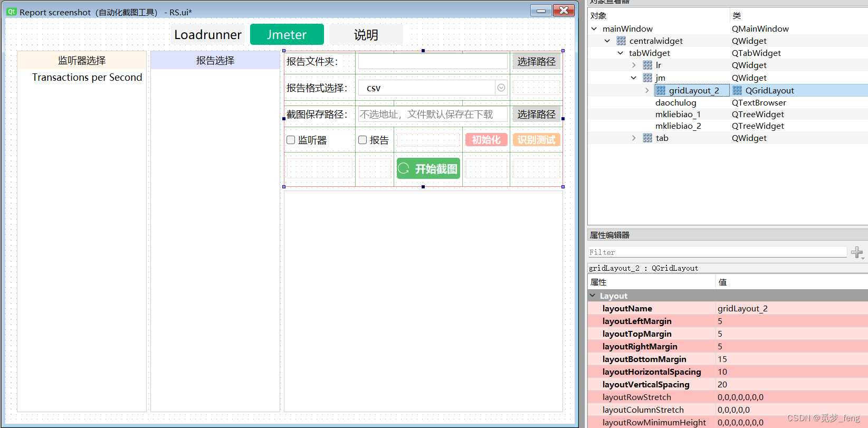This screenshot has width=868, height=428.
Task: Collapse the Layout property group
Action: click(593, 296)
